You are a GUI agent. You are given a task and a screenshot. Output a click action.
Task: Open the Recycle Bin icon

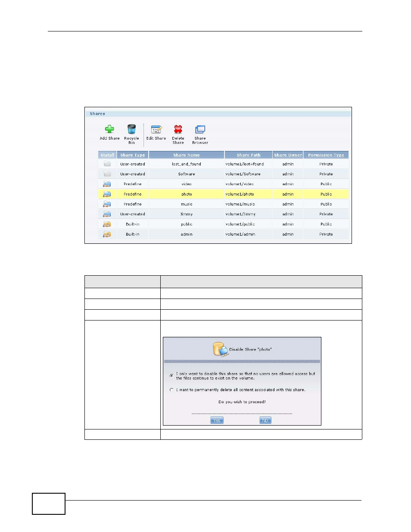click(131, 129)
